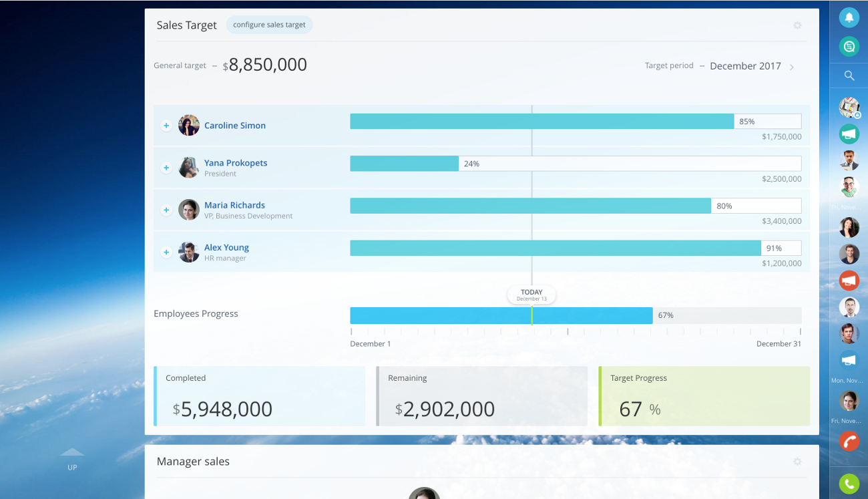The image size is (868, 499).
Task: Open Sales Target settings gear
Action: coord(797,25)
